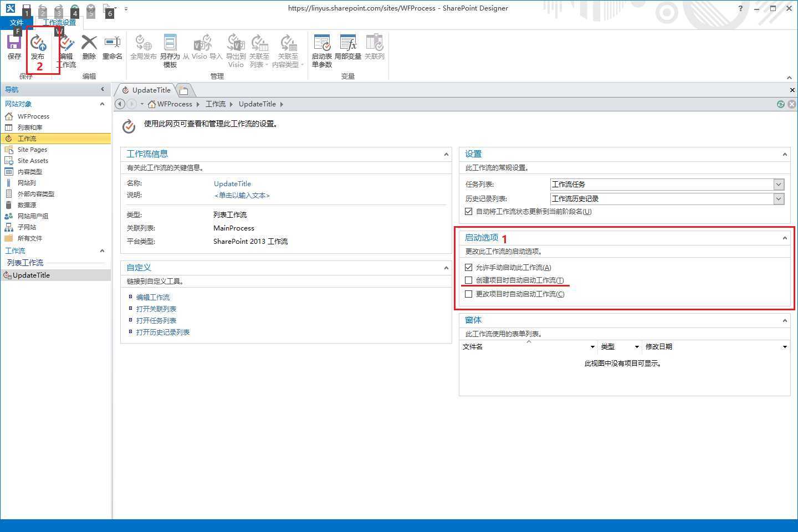Screen dimensions: 798x532
Task: Click the 打开关联列表 link
Action: pyautogui.click(x=156, y=309)
